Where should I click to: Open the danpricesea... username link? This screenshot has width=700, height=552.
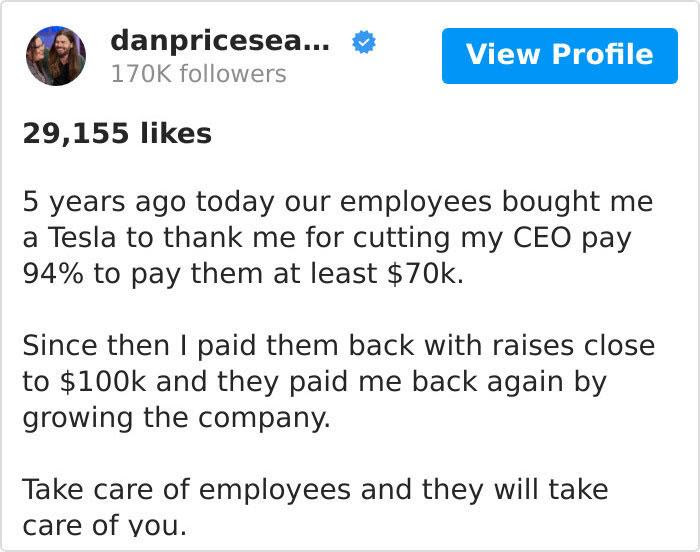(220, 42)
